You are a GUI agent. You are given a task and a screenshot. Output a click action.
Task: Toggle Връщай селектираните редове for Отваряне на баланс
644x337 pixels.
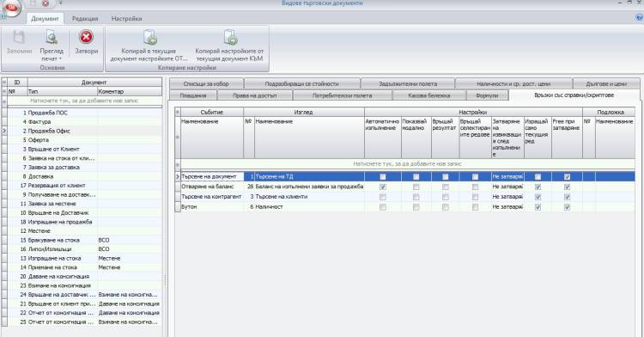pos(475,187)
